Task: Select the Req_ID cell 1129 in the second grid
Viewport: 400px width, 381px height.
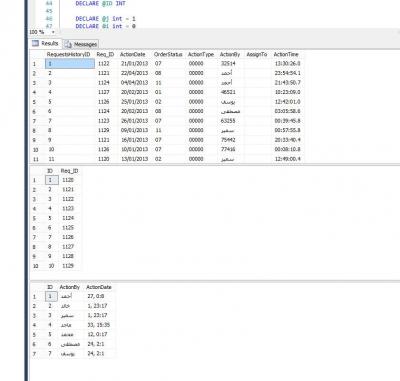Action: [69, 266]
